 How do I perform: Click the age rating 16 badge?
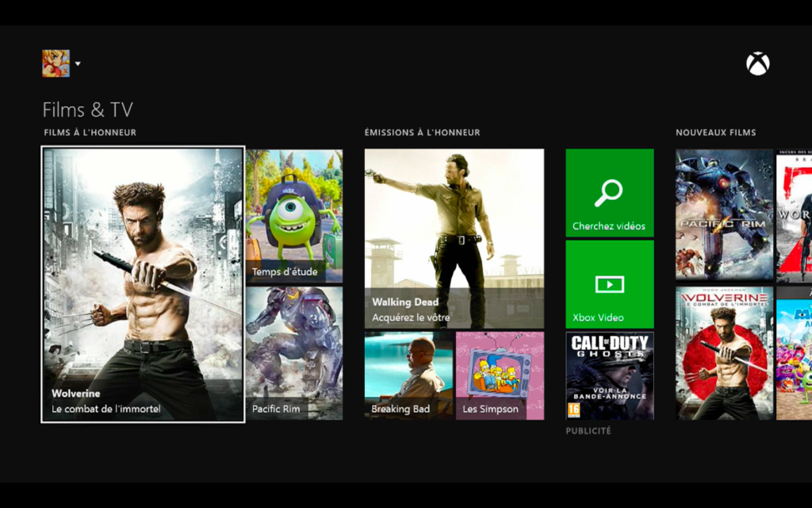click(574, 410)
